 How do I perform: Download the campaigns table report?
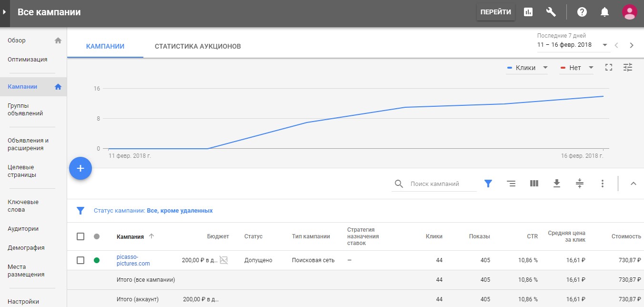point(556,184)
